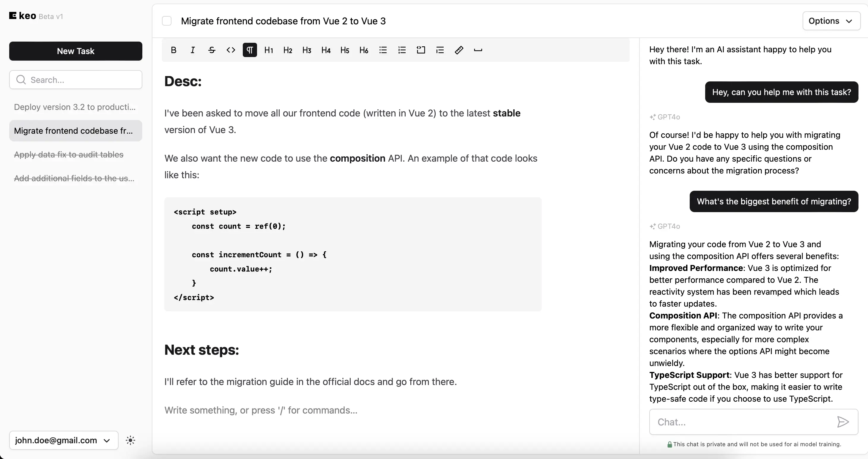This screenshot has width=868, height=459.
Task: Click the Desc: heading
Action: coord(183,81)
